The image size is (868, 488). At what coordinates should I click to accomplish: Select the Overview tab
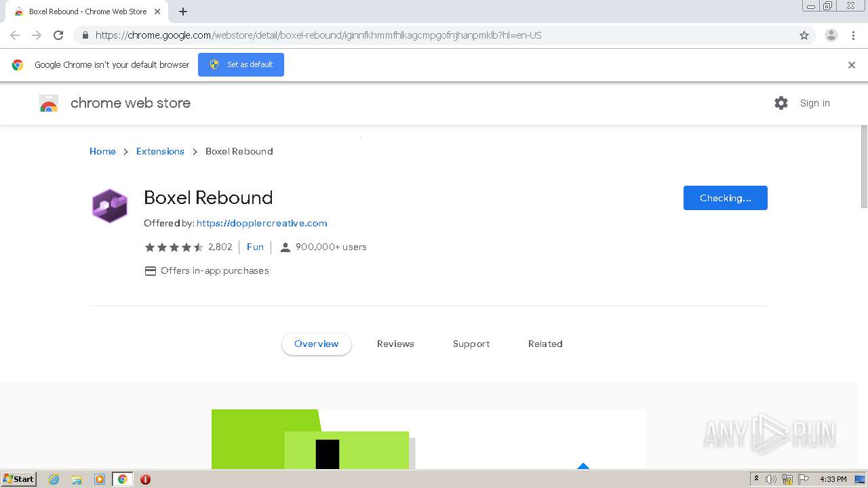(x=317, y=344)
